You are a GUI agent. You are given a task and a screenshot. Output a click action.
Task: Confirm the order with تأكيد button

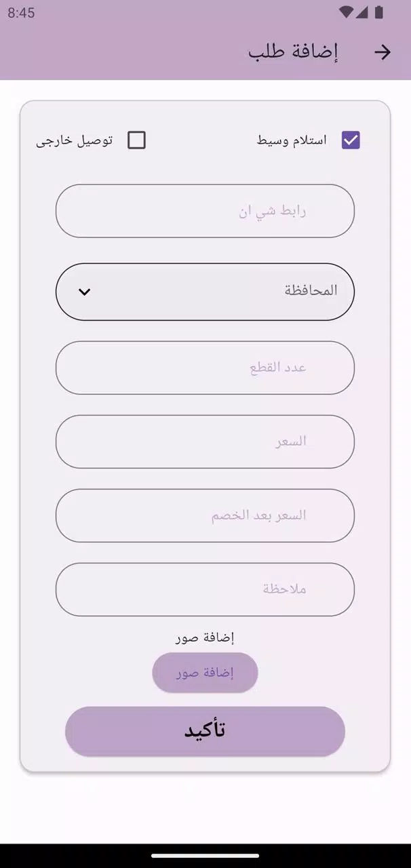point(205,731)
